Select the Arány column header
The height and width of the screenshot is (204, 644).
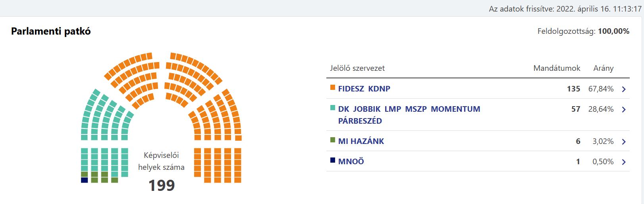(603, 68)
